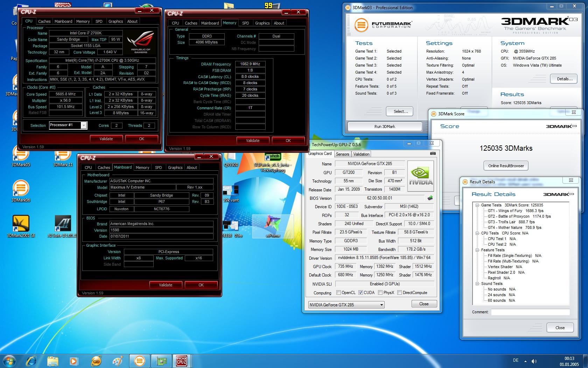The image size is (588, 368).
Task: Close the Result Details dialog via Close button
Action: (x=560, y=328)
